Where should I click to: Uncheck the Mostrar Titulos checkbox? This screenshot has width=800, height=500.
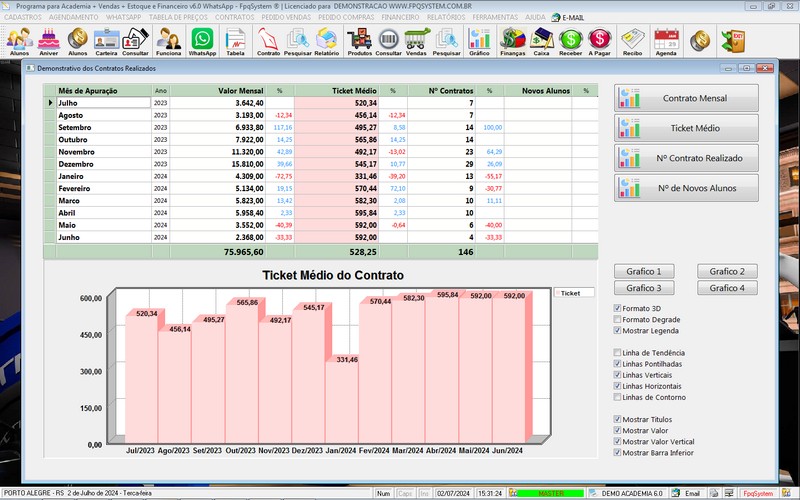[617, 419]
